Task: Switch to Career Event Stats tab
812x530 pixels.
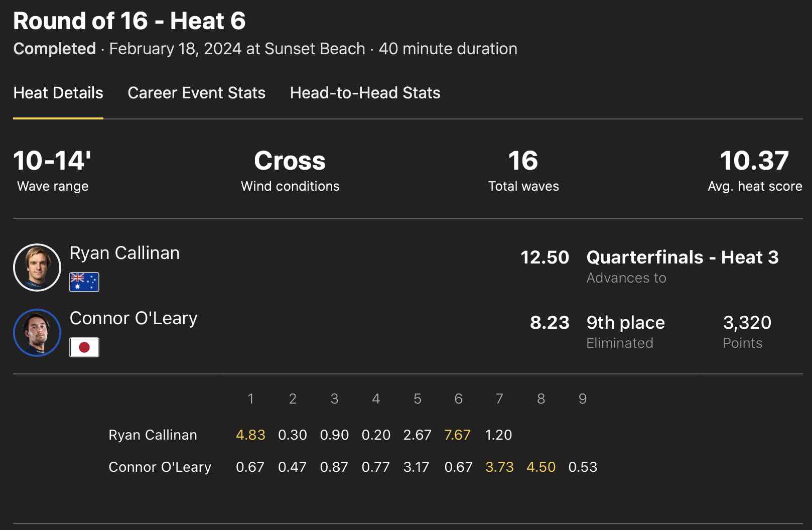Action: coord(196,93)
